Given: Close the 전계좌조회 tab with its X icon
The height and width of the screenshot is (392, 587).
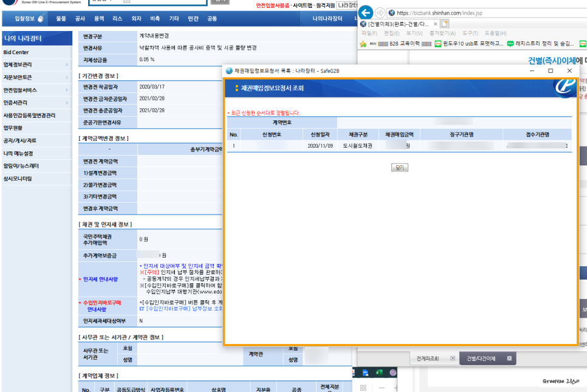Looking at the screenshot, I should (x=453, y=359).
